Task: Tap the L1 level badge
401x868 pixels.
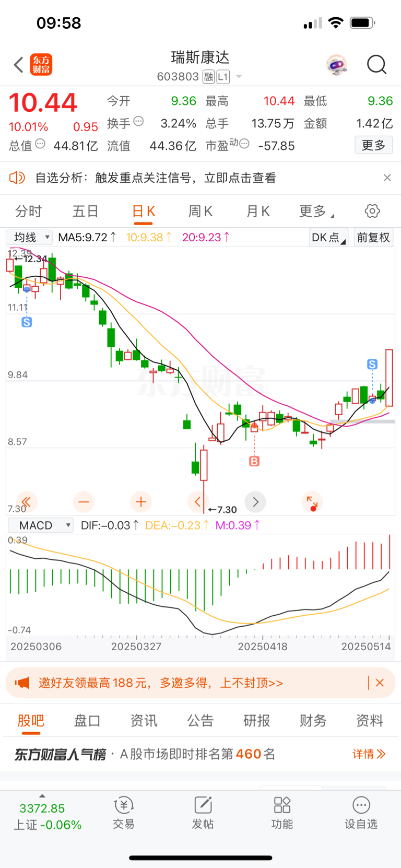Action: click(223, 77)
